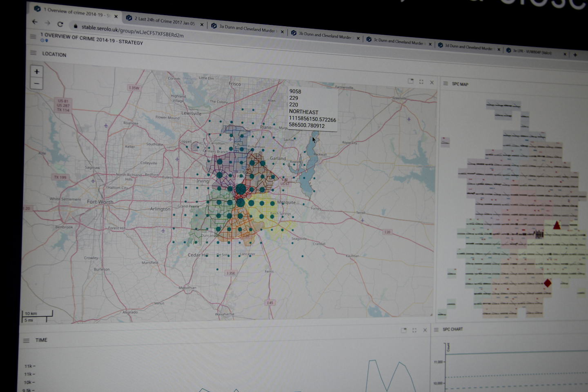Click the '10,000' axis label on the SPC chart
The image size is (588, 392).
pyautogui.click(x=438, y=383)
